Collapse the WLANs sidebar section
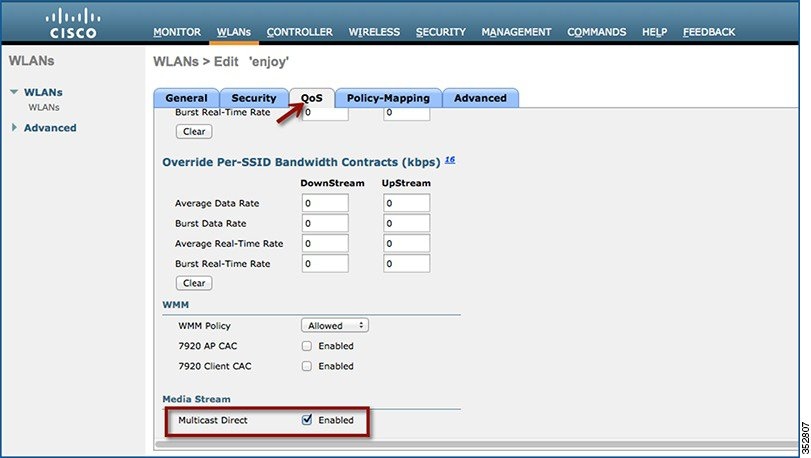 pyautogui.click(x=14, y=92)
